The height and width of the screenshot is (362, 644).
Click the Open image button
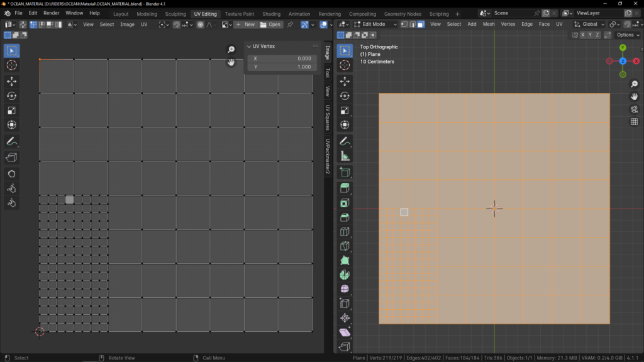tap(271, 24)
